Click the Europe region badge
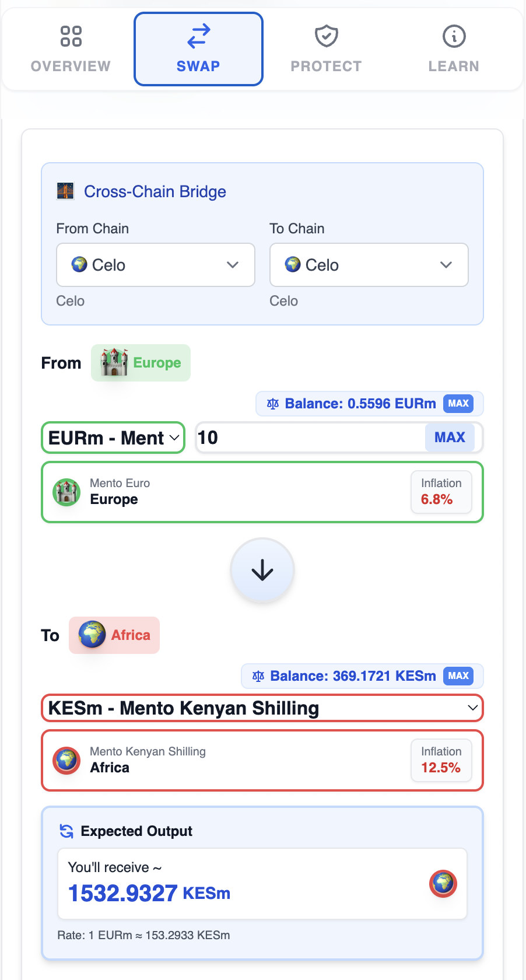Image resolution: width=526 pixels, height=980 pixels. (x=141, y=363)
